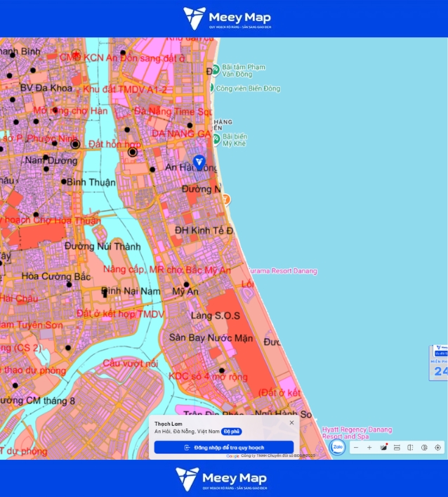Open the Zalo chat bubble
Image resolution: width=448 pixels, height=497 pixels.
[x=338, y=447]
